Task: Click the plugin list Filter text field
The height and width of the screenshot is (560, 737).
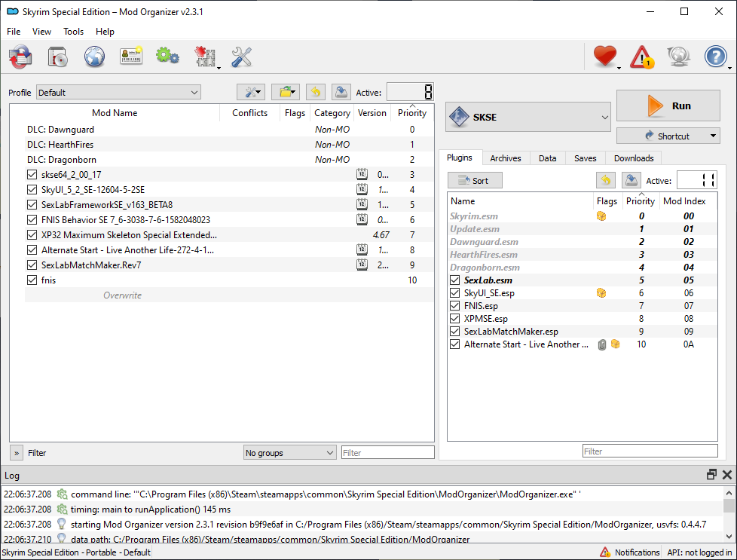Action: 650,451
